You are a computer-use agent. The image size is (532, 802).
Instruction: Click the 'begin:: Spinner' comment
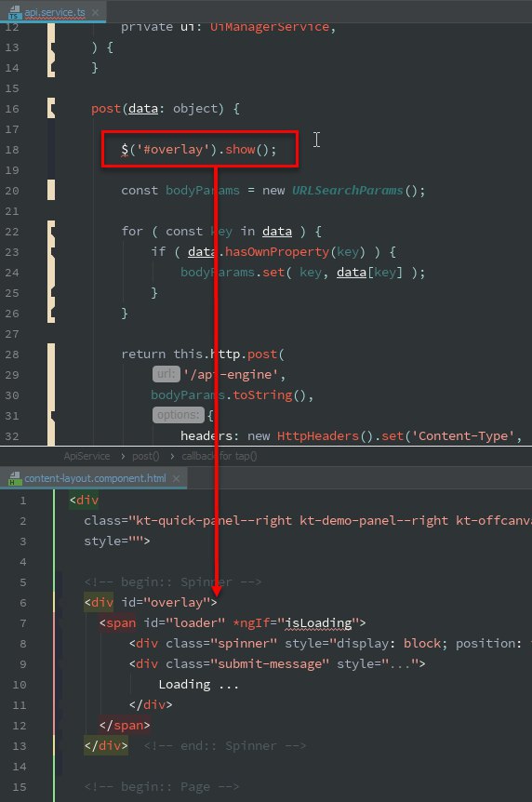(173, 582)
